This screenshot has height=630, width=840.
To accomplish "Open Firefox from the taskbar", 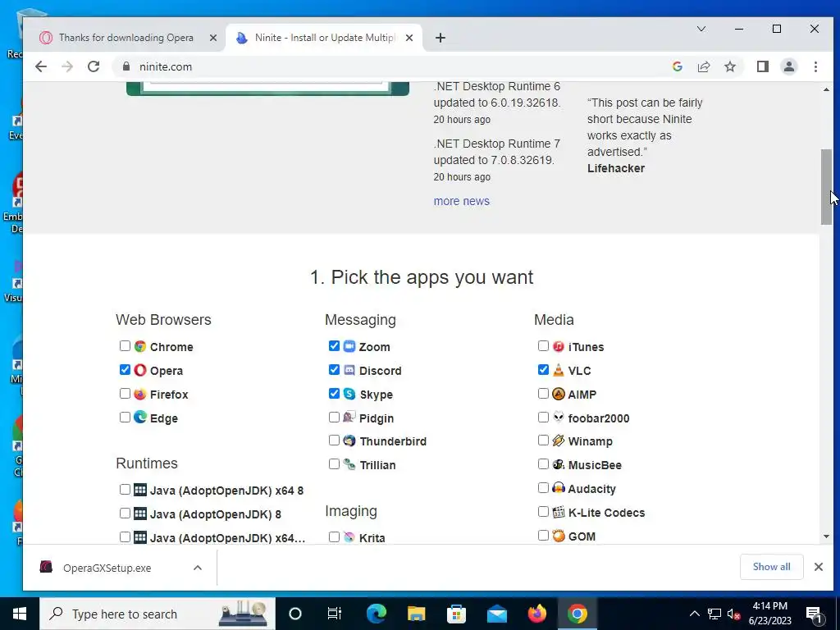I will [536, 614].
